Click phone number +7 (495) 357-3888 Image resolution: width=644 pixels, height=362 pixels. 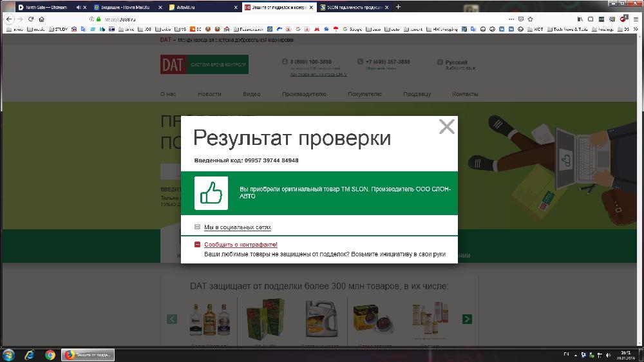pos(388,62)
